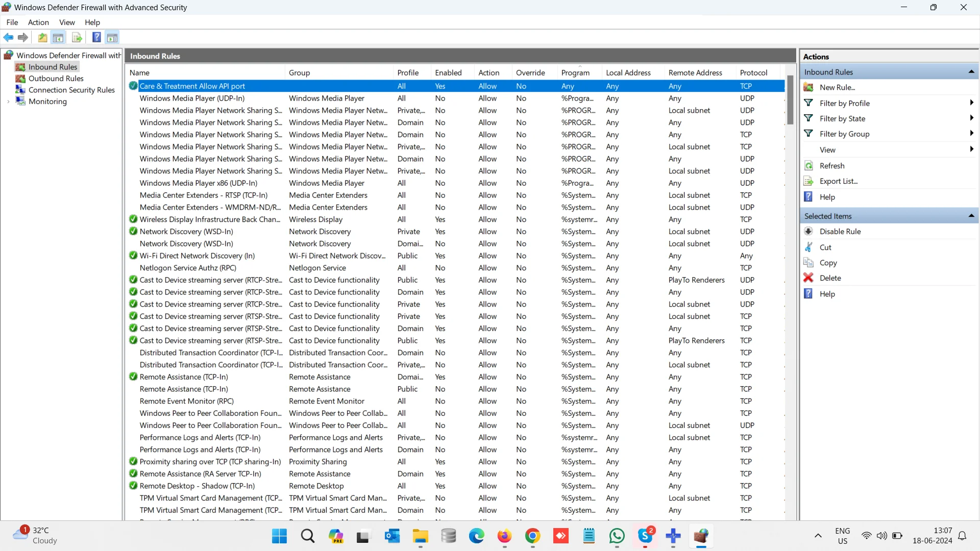The height and width of the screenshot is (551, 980).
Task: Select Remote Event Monitor (RPC) rule
Action: coord(455,401)
